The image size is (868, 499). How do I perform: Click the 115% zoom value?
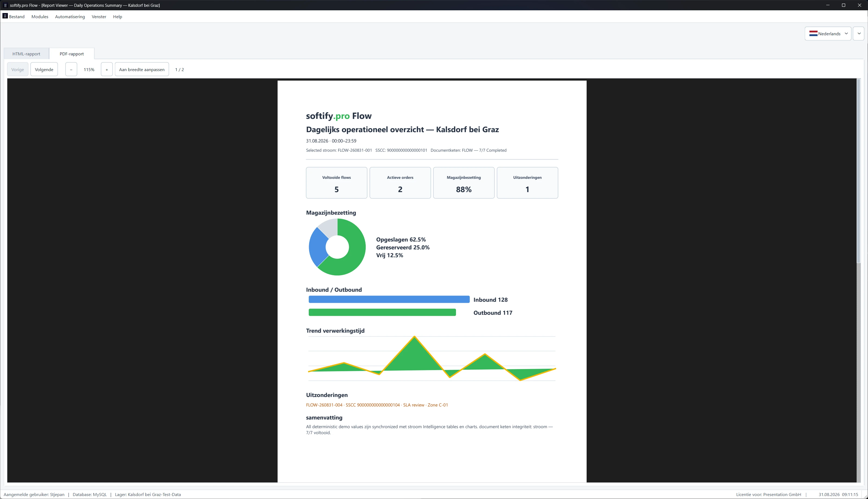[89, 69]
